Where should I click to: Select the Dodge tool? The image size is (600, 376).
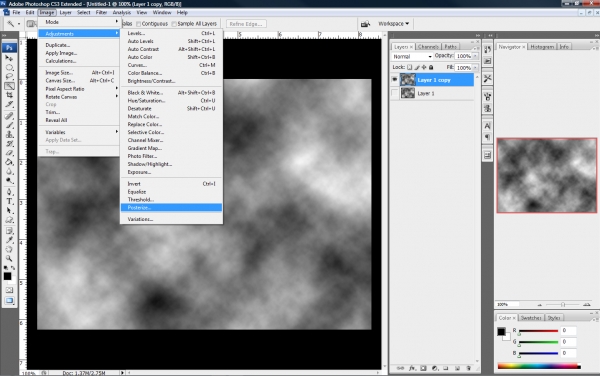[9, 181]
